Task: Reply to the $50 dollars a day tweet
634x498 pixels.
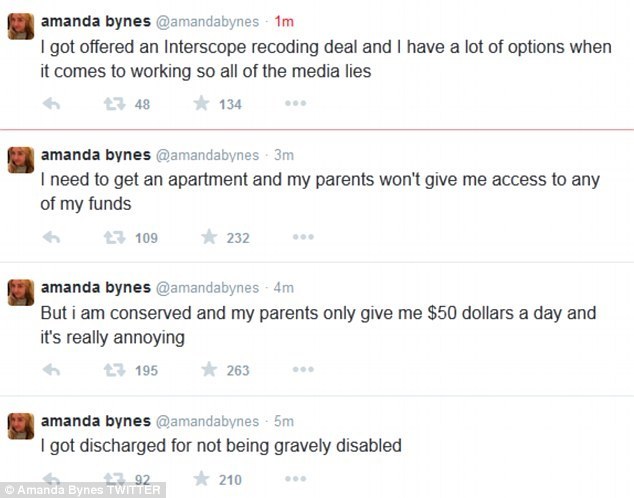Action: click(53, 370)
